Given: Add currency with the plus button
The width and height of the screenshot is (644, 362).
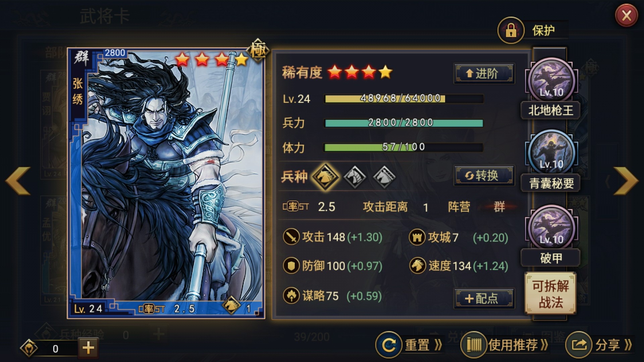Looking at the screenshot, I should [x=88, y=348].
